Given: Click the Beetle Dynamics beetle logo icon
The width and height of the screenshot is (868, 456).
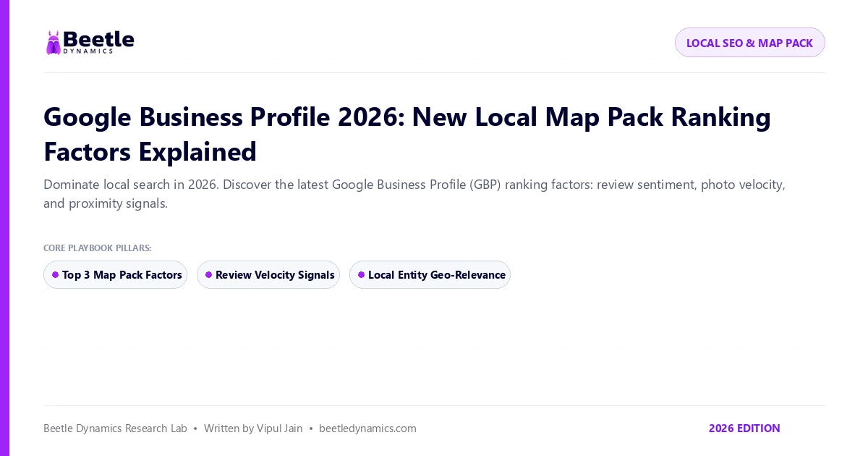Looking at the screenshot, I should pyautogui.click(x=53, y=43).
